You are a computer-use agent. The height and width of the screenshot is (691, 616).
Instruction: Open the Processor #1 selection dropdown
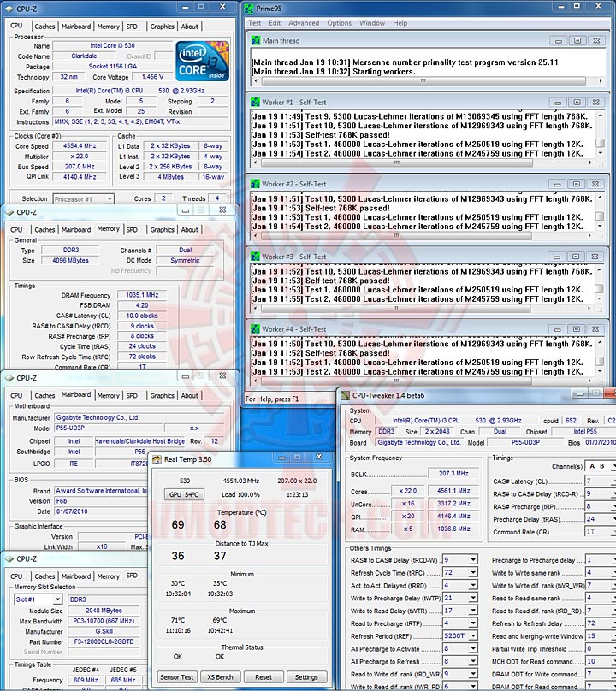pos(110,199)
